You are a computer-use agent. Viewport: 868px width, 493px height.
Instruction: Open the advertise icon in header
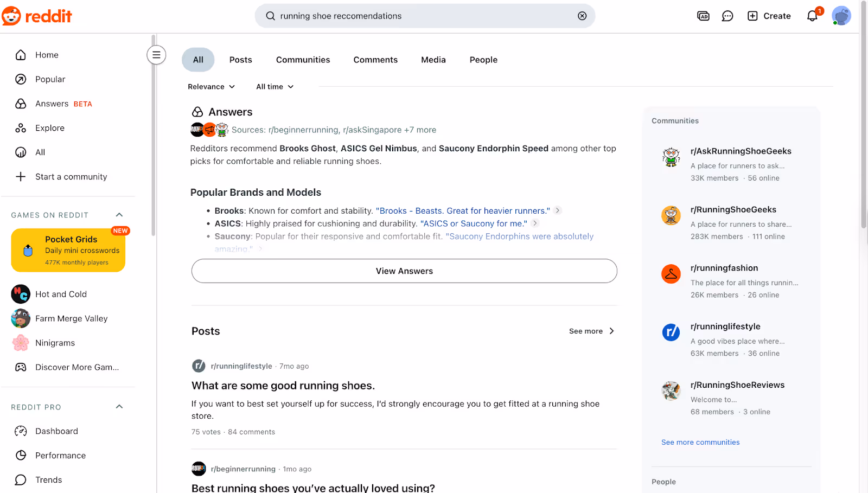pos(703,16)
